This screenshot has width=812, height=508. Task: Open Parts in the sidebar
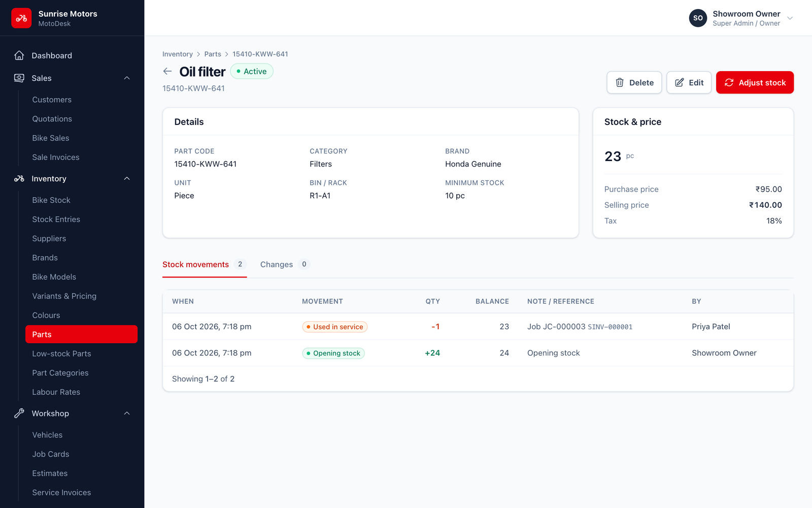(81, 334)
